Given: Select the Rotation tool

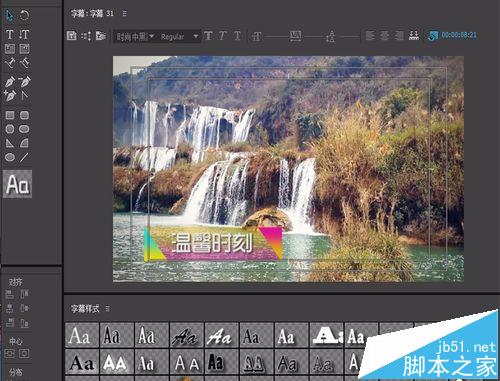Looking at the screenshot, I should (24, 15).
